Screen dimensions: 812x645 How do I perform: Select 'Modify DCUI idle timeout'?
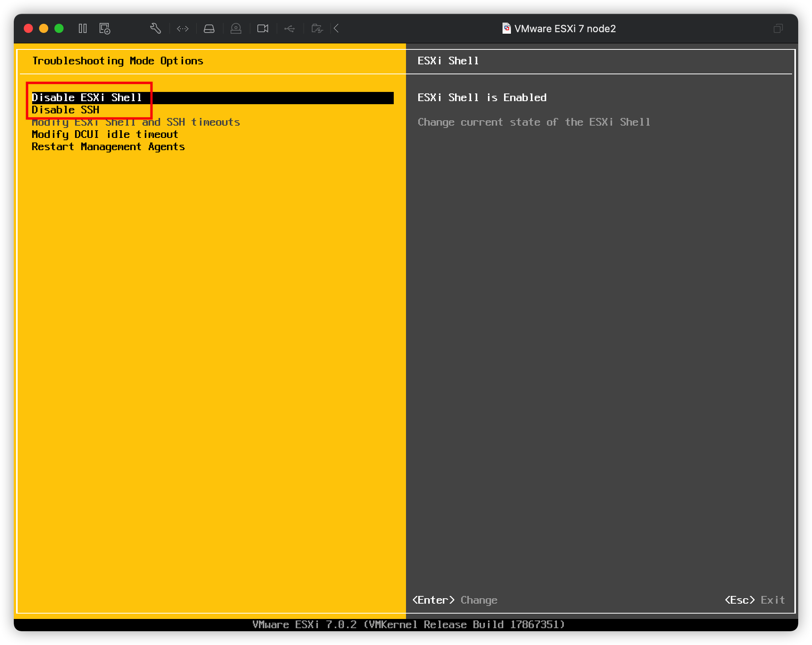[x=105, y=134]
